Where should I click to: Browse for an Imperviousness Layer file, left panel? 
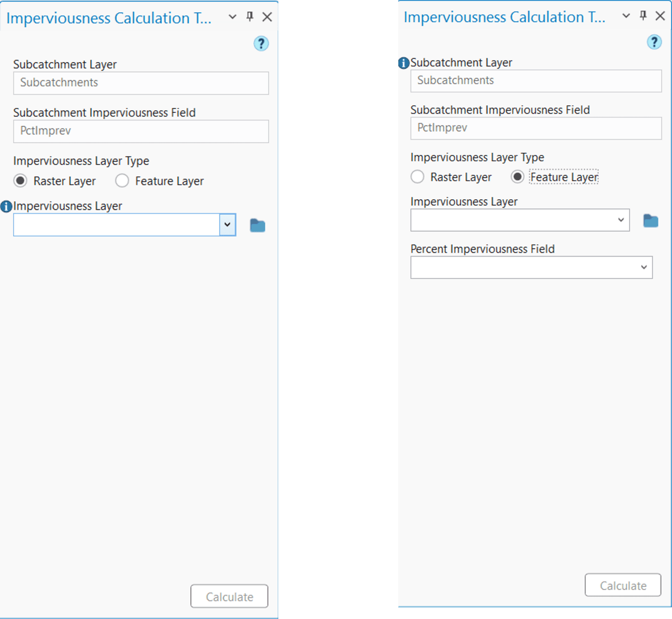click(x=257, y=225)
